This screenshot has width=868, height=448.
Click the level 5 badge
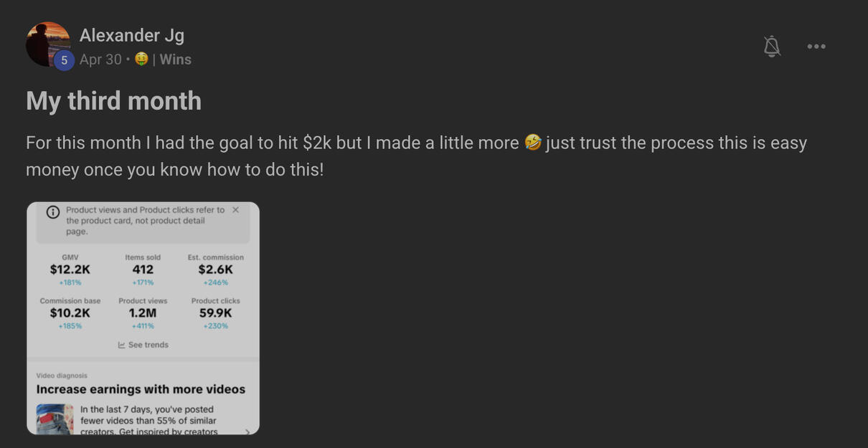pyautogui.click(x=64, y=60)
